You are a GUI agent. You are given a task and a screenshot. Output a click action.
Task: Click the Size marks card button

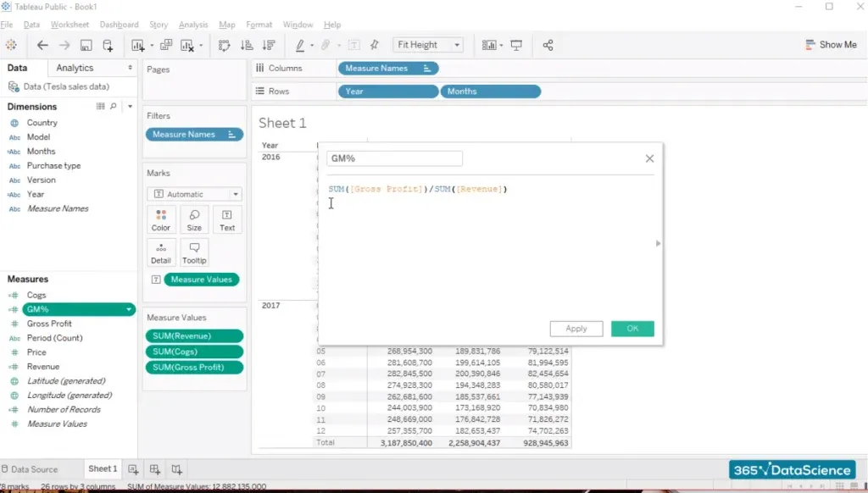[194, 219]
